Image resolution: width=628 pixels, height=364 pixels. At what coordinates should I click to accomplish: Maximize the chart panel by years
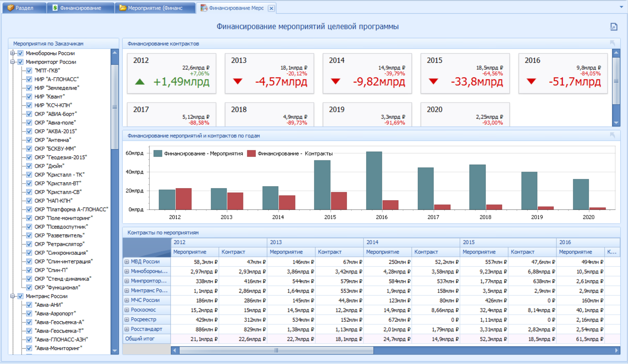click(612, 135)
